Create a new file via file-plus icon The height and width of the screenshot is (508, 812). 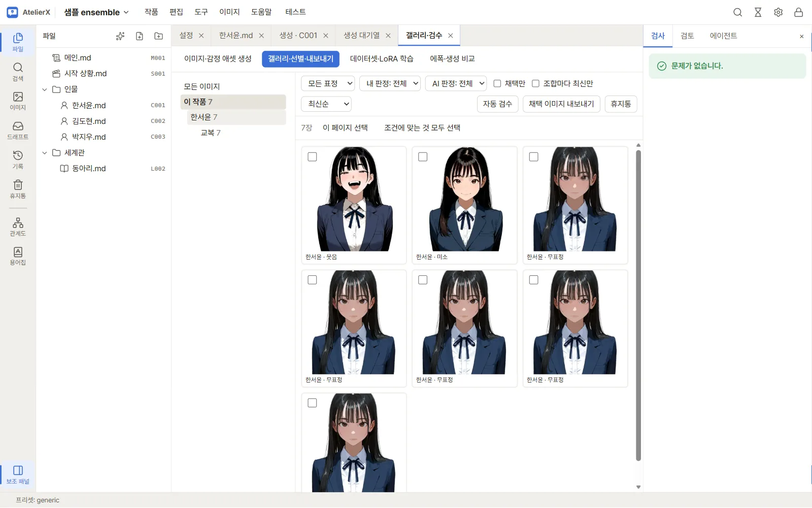(140, 36)
